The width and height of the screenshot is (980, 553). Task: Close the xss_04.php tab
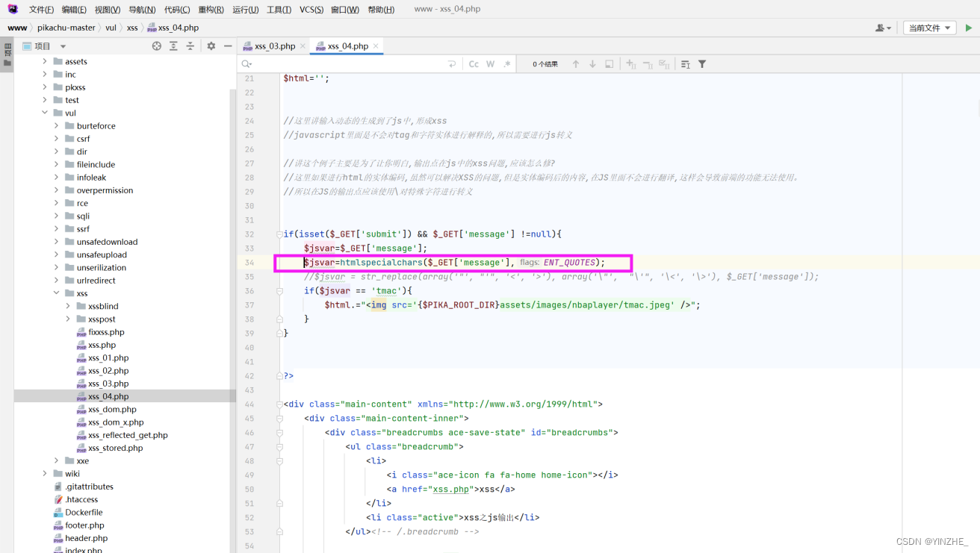(x=376, y=46)
